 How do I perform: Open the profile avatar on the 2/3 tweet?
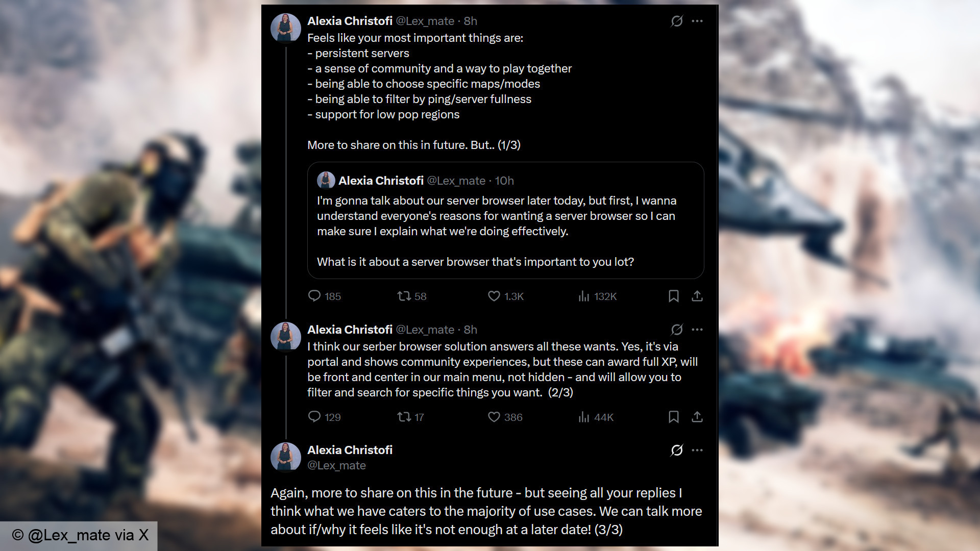[x=286, y=337]
